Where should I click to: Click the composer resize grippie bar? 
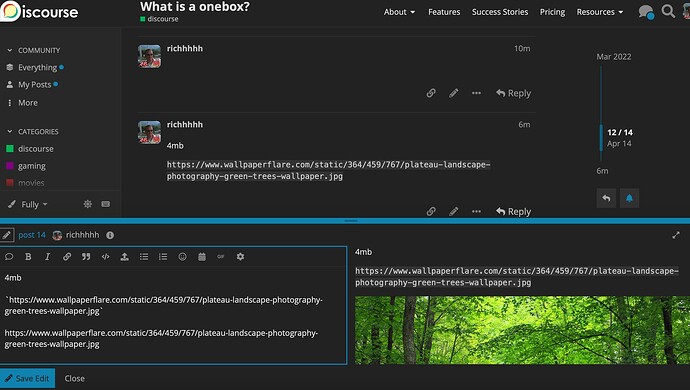pos(351,221)
